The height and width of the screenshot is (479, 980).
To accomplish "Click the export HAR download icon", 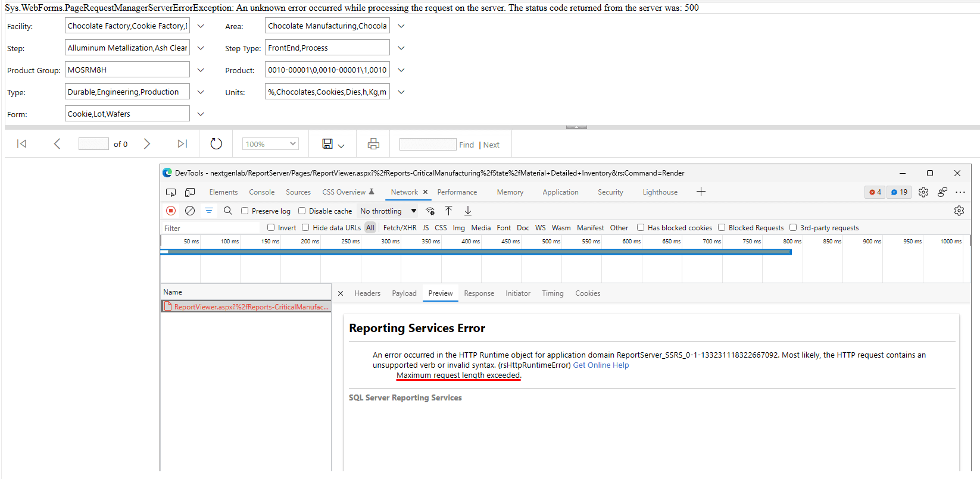I will [x=468, y=211].
